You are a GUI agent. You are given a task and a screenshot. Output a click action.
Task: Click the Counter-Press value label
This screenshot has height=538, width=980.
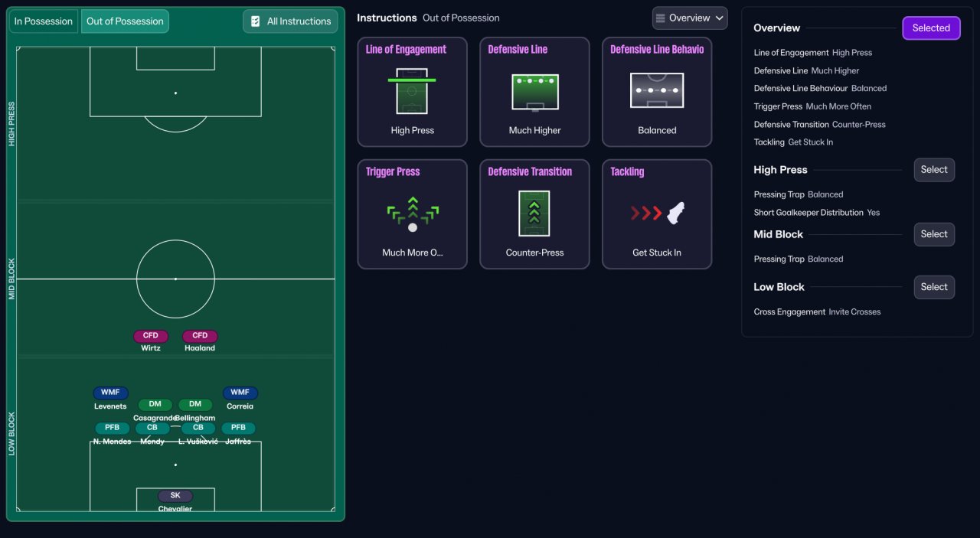tap(534, 253)
